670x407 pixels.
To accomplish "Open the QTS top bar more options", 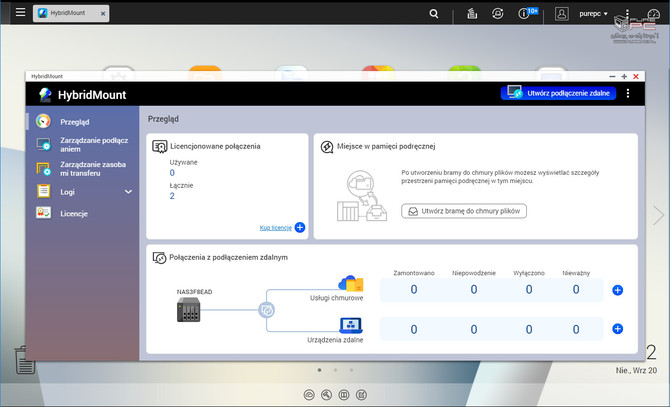I will click(627, 14).
